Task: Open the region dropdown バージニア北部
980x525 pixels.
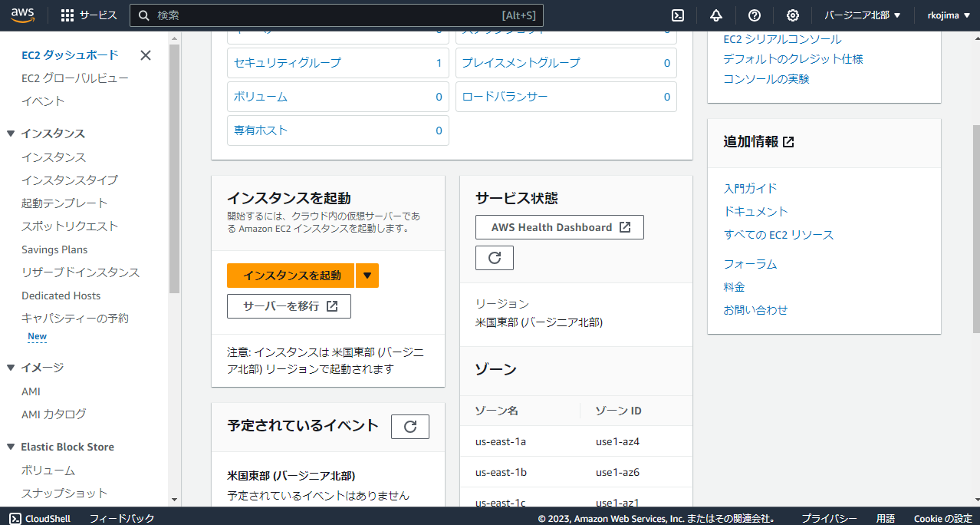Action: tap(863, 15)
